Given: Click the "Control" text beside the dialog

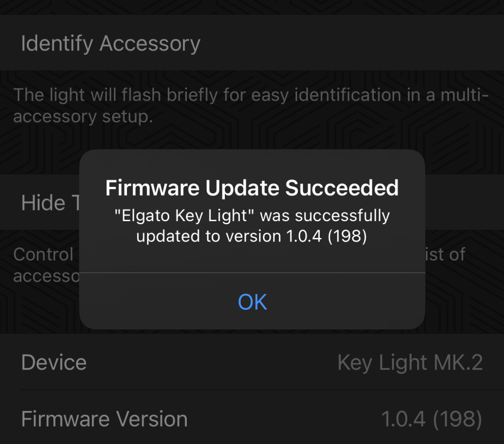Looking at the screenshot, I should 43,254.
